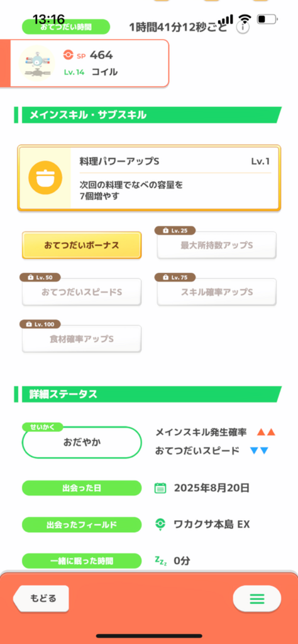Screen dimensions: 298x644
Task: Tap the SP Poké Ball icon
Action: coord(68,55)
